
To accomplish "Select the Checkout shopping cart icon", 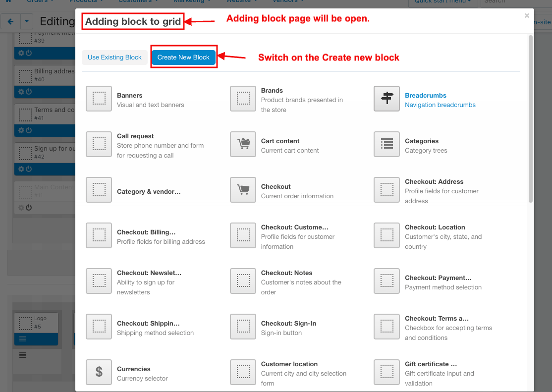I will 243,190.
